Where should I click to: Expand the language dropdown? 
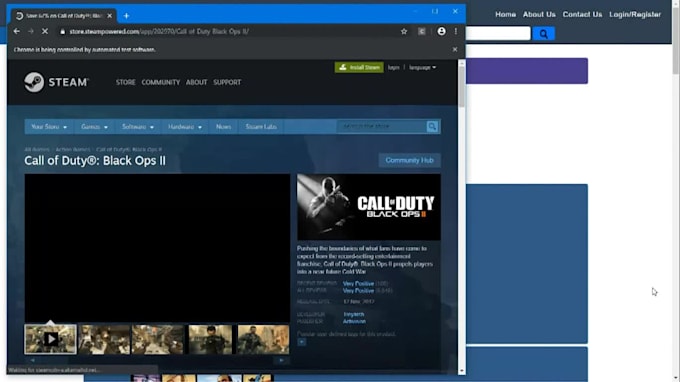(x=422, y=67)
